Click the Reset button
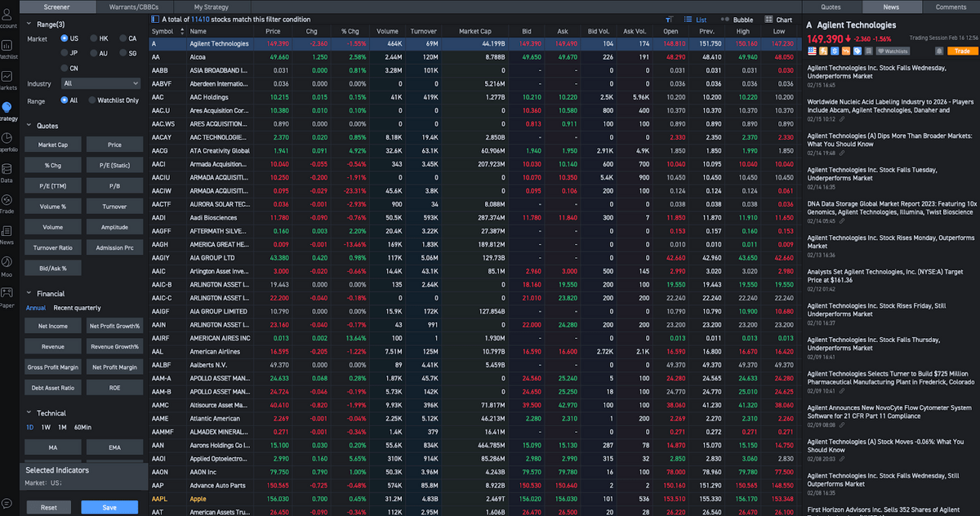Screen dimensions: 980x516 [x=49, y=507]
